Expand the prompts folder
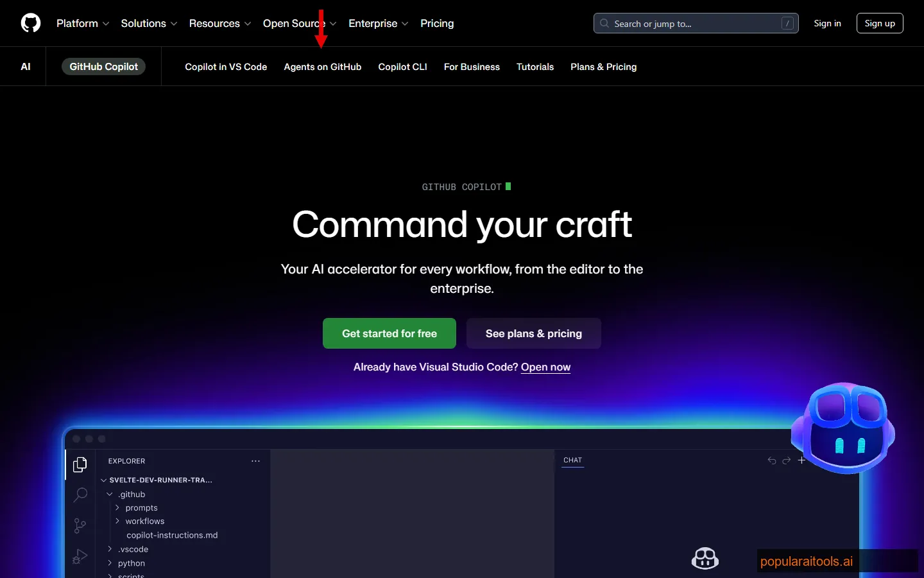This screenshot has height=578, width=924. click(117, 507)
